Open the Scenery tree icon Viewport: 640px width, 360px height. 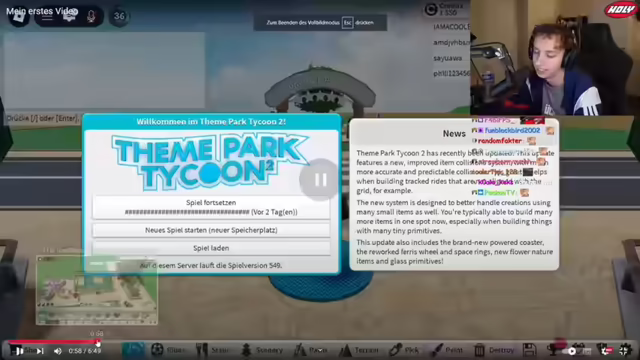[x=246, y=350]
